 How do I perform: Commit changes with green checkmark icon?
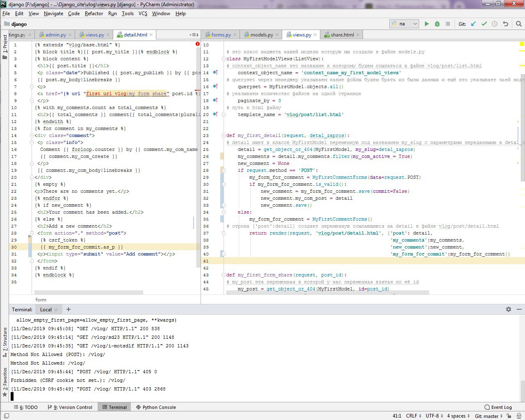(484, 24)
